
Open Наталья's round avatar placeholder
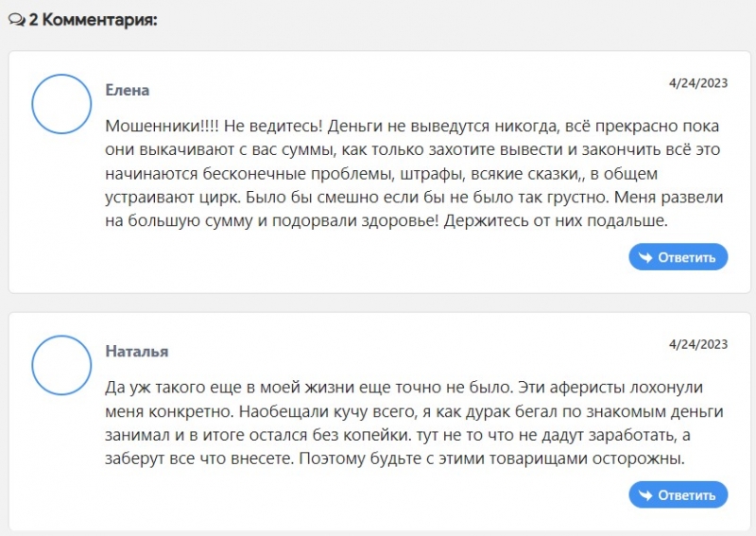[x=61, y=365]
